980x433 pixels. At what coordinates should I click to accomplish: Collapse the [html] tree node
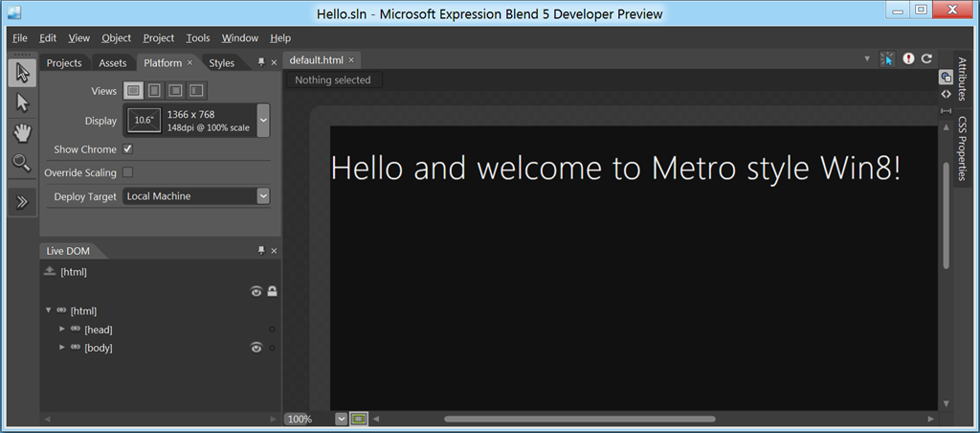click(49, 309)
